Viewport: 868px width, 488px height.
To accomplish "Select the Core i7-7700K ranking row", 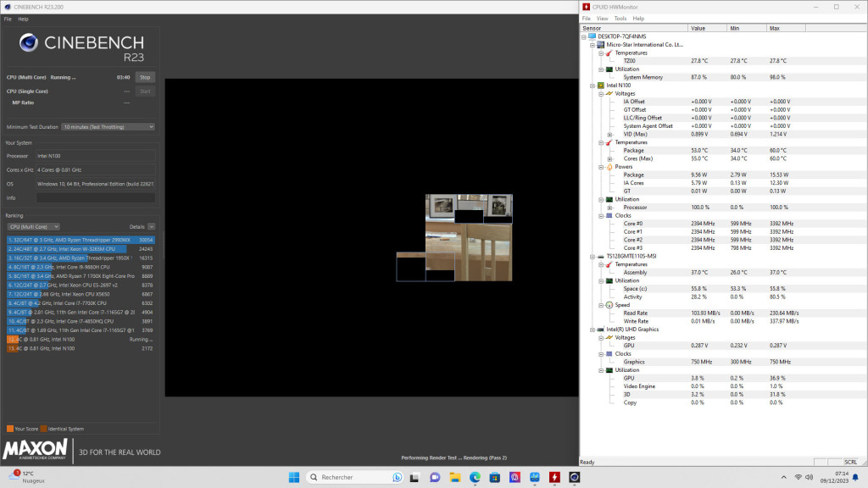I will coord(81,303).
